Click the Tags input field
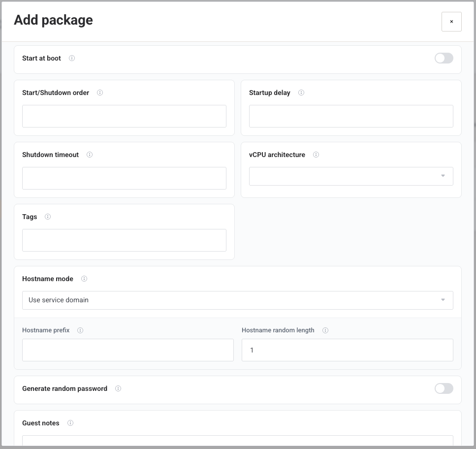Viewport: 476px width, 449px height. [x=124, y=240]
